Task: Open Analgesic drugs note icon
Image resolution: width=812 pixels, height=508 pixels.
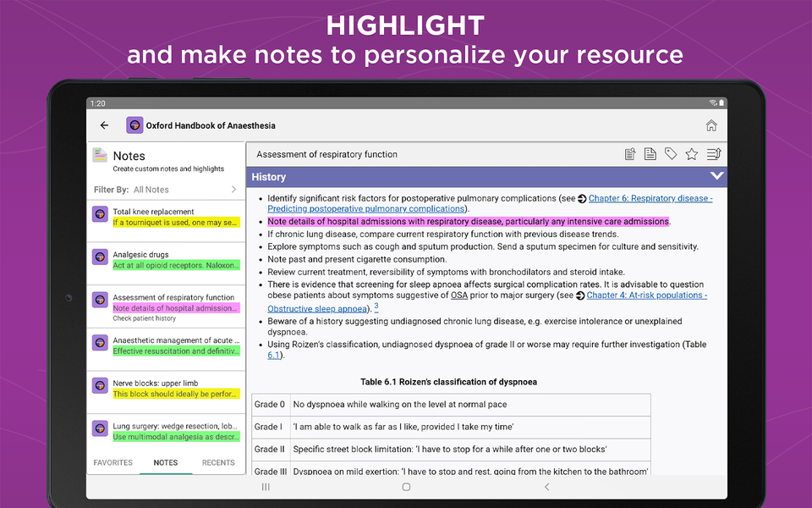Action: pyautogui.click(x=100, y=257)
